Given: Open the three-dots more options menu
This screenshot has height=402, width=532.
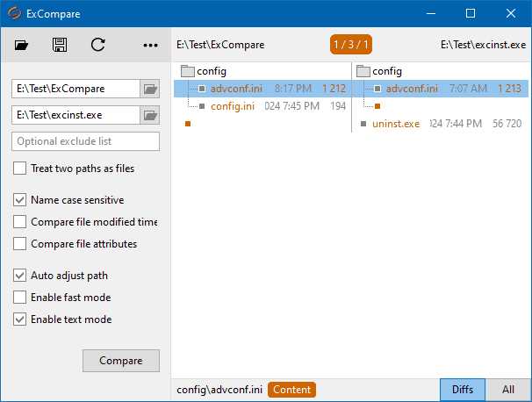Looking at the screenshot, I should click(150, 45).
